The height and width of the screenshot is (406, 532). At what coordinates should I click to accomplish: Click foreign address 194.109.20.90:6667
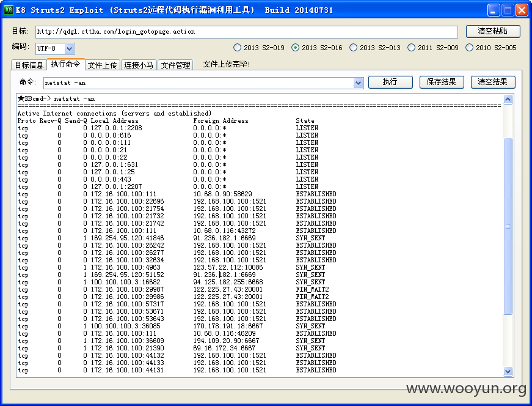click(x=226, y=341)
